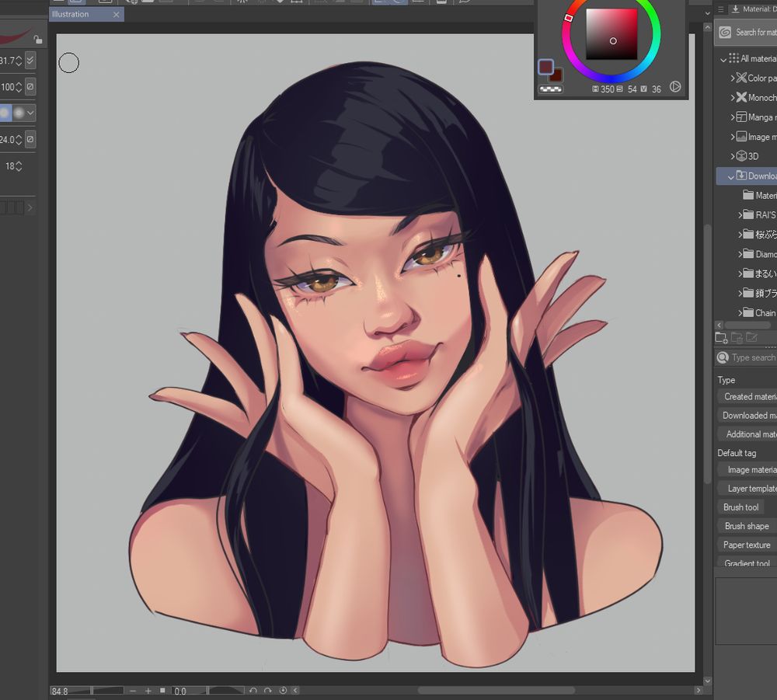Select the main foreground color swatch

[x=545, y=67]
